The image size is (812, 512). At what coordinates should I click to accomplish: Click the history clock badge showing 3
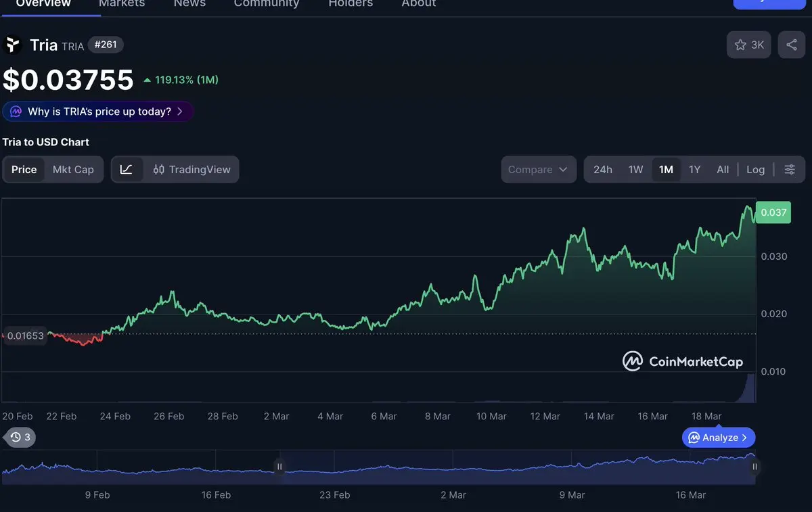tap(20, 437)
